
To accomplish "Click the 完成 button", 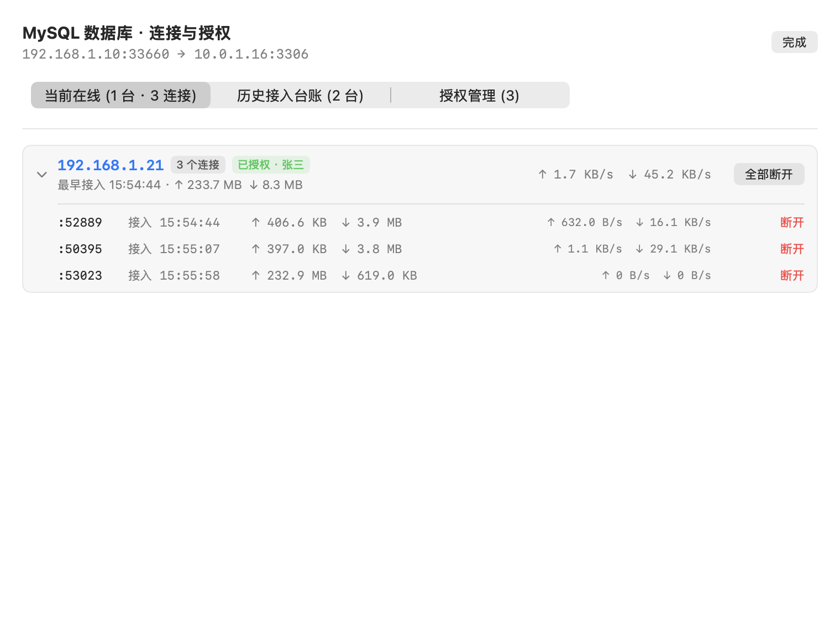I will click(794, 43).
